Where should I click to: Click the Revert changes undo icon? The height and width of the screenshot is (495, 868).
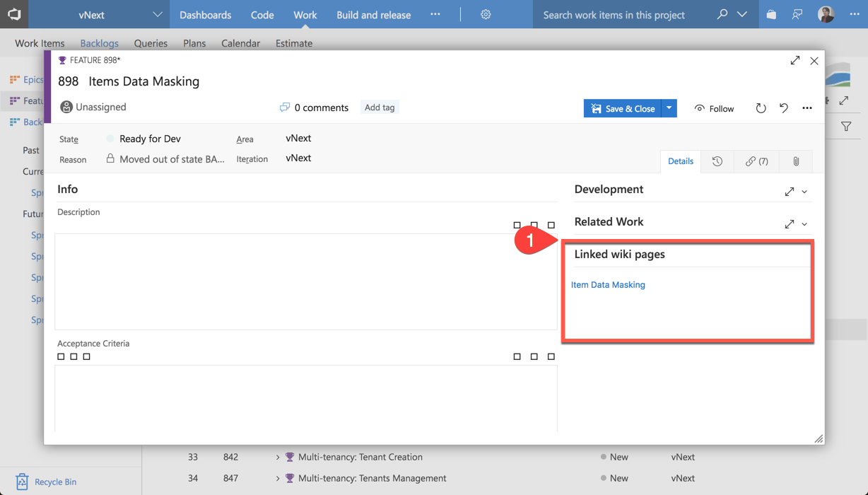tap(784, 108)
